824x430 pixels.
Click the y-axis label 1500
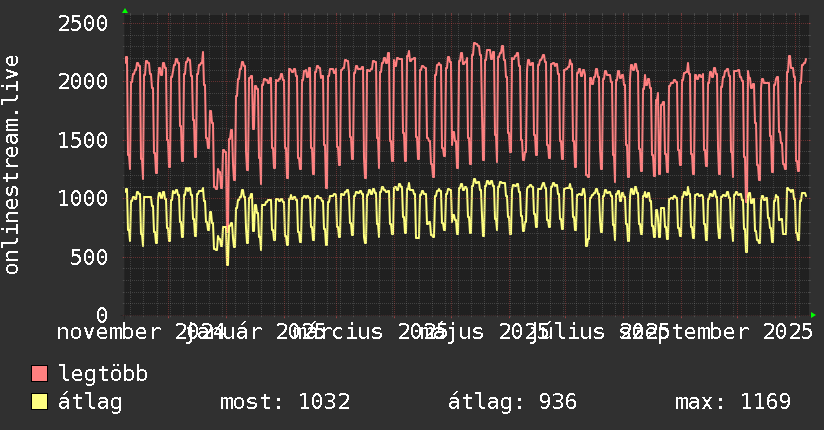83,140
